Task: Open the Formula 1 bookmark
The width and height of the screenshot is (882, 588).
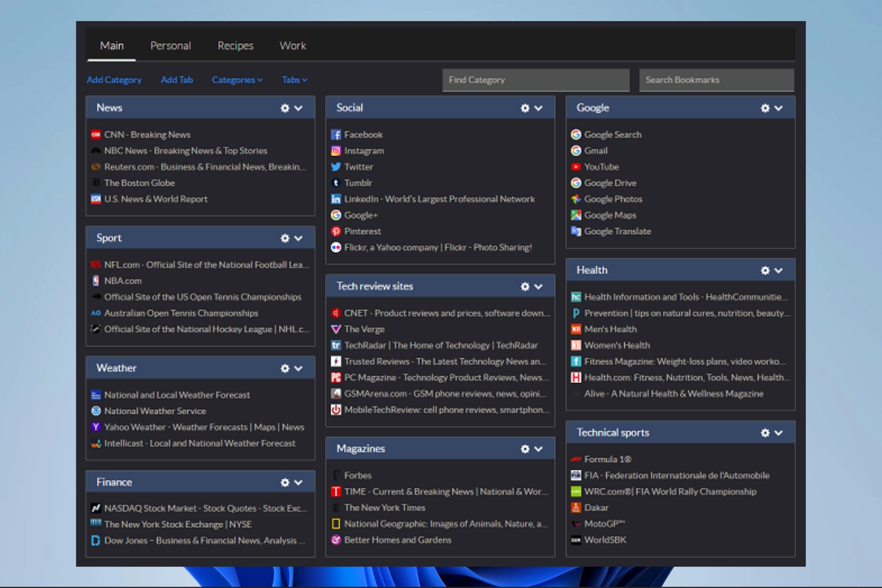Action: pyautogui.click(x=607, y=459)
